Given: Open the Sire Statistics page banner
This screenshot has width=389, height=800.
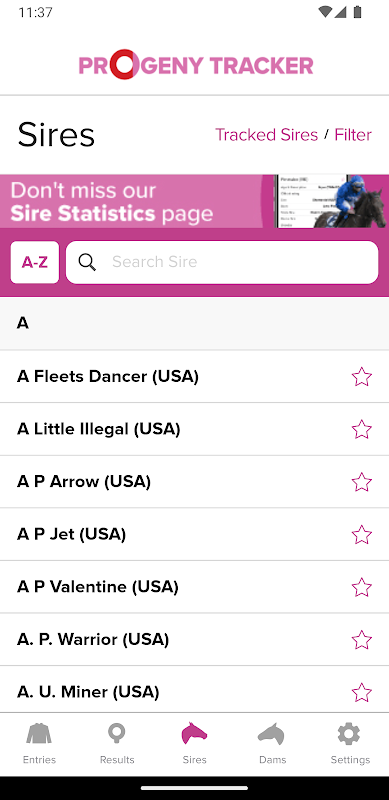Looking at the screenshot, I should (x=194, y=201).
